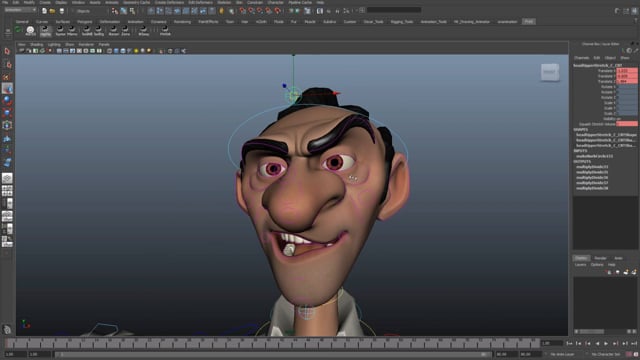Create layer from selected objects icon
Viewport: 640px width, 360px height.
633,272
